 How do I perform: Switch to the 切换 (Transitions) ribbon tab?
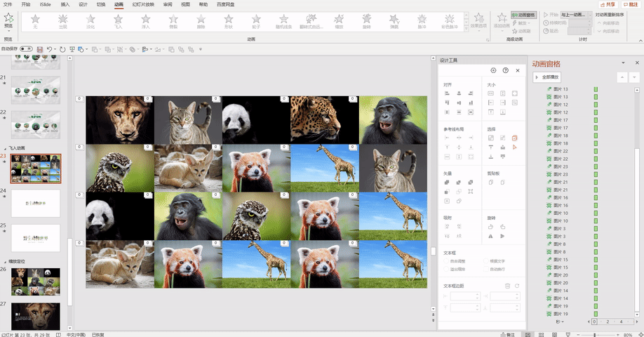[101, 4]
